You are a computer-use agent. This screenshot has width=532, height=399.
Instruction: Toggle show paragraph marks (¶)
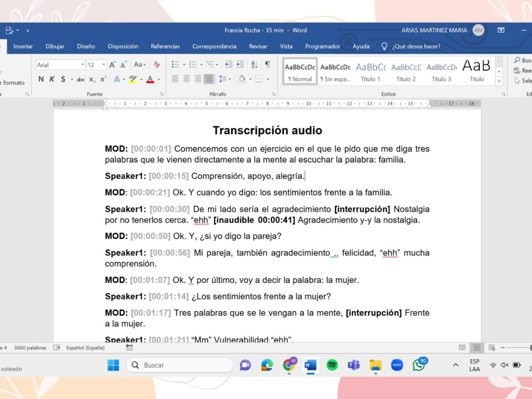268,64
